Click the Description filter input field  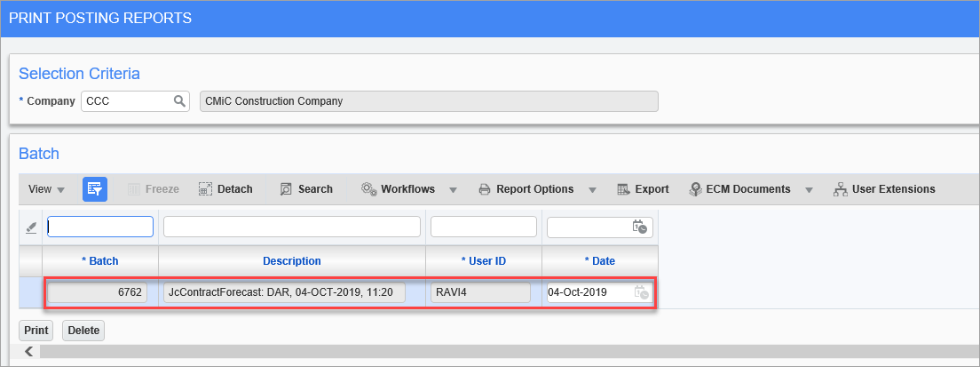(292, 227)
